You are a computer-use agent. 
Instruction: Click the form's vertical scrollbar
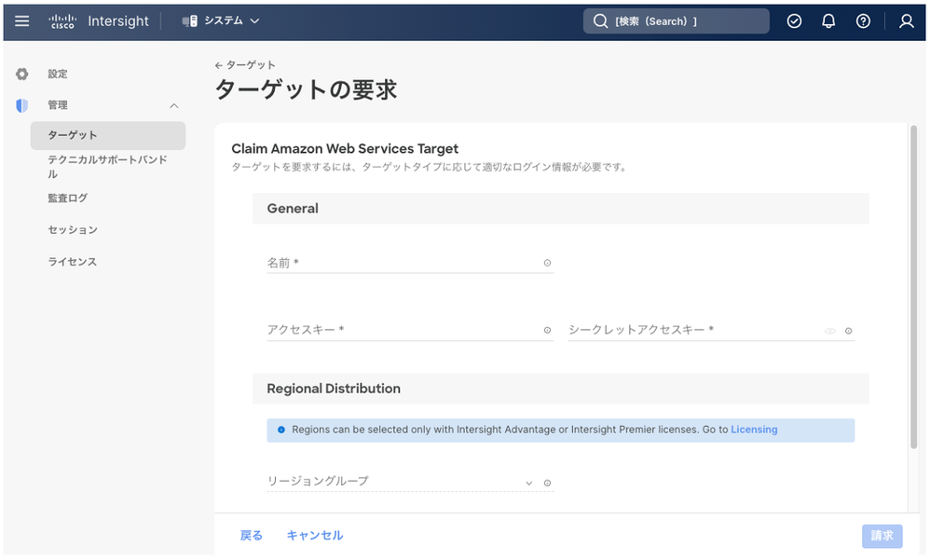click(913, 287)
